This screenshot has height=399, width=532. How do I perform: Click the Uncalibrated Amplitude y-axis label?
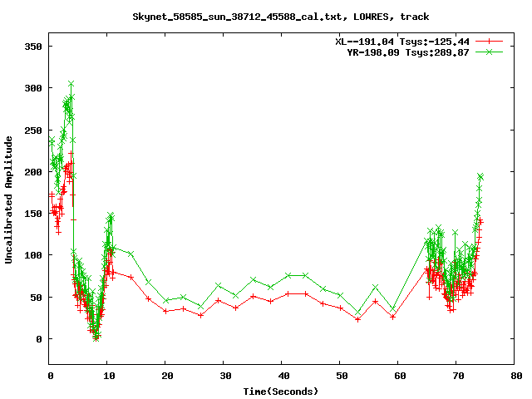click(8, 199)
